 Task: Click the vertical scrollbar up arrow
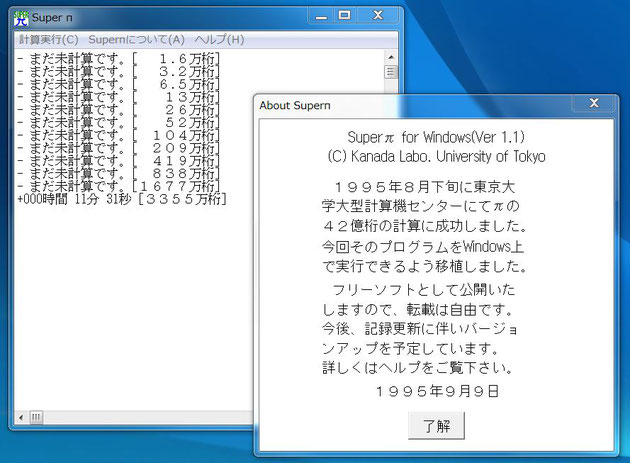[x=391, y=57]
